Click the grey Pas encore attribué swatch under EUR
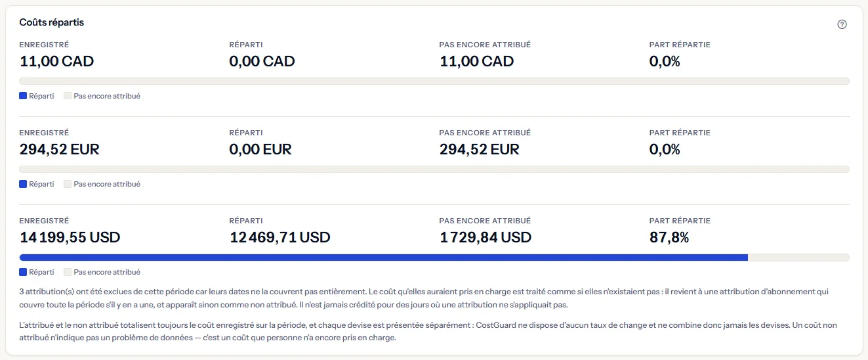This screenshot has height=360, width=868. coord(68,184)
